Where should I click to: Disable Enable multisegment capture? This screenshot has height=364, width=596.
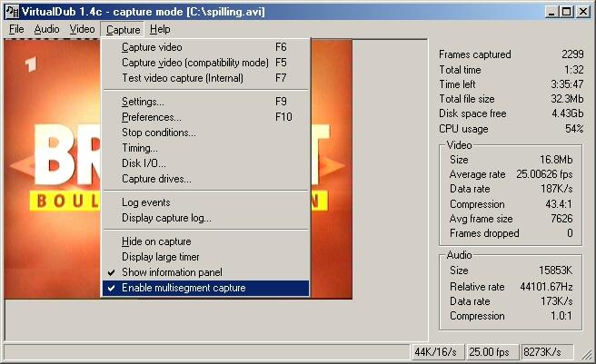pos(183,288)
